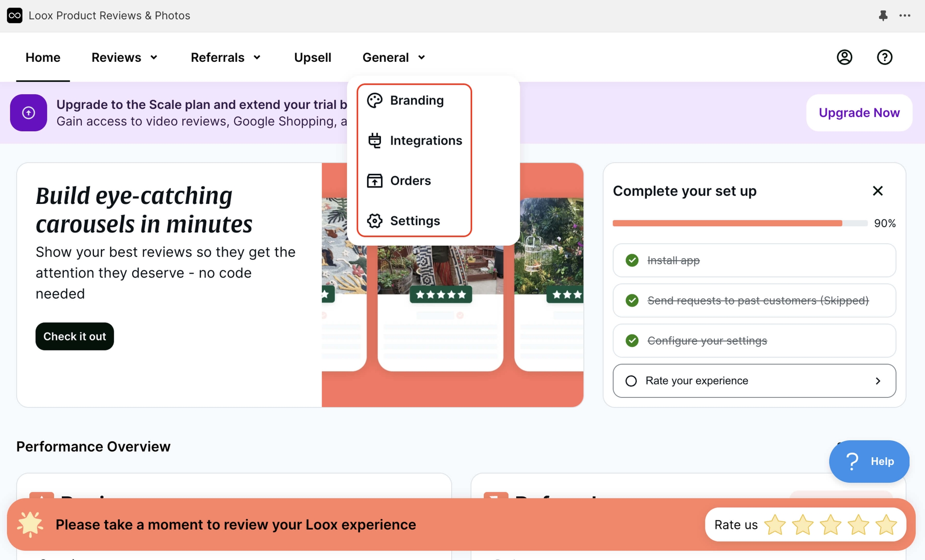Expand the Reviews dropdown
Viewport: 925px width, 560px height.
pos(124,57)
